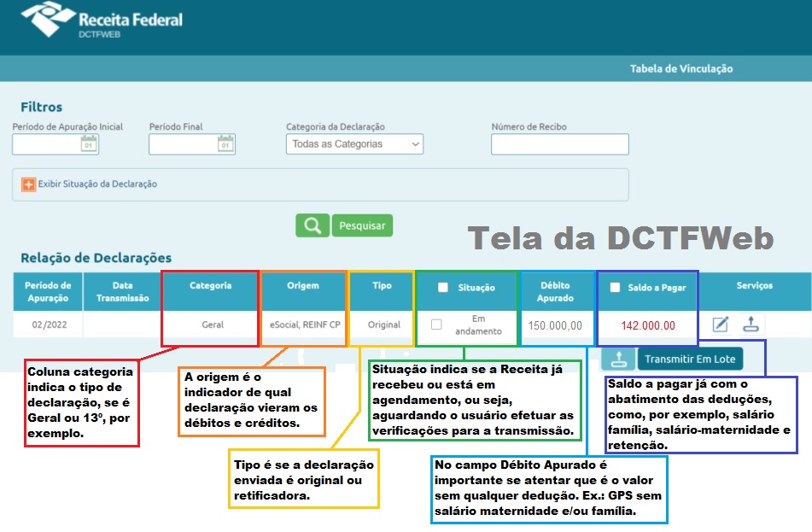
Task: Click the Filtros section heading
Action: (42, 108)
